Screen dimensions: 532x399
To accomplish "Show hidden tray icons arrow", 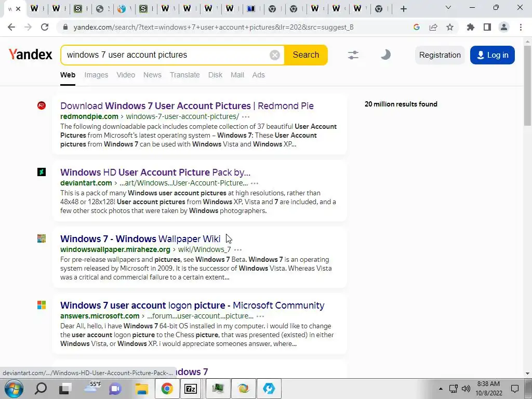I will point(441,389).
